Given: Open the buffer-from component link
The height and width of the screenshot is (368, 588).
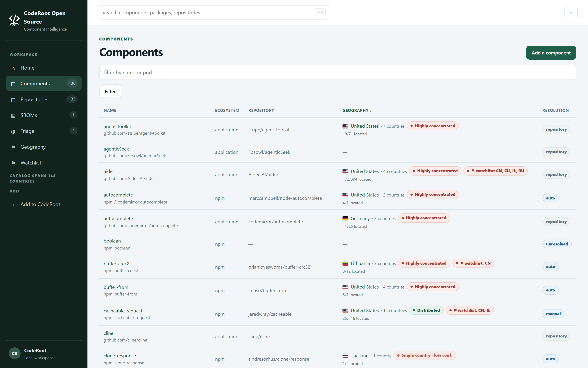Looking at the screenshot, I should pyautogui.click(x=116, y=287).
